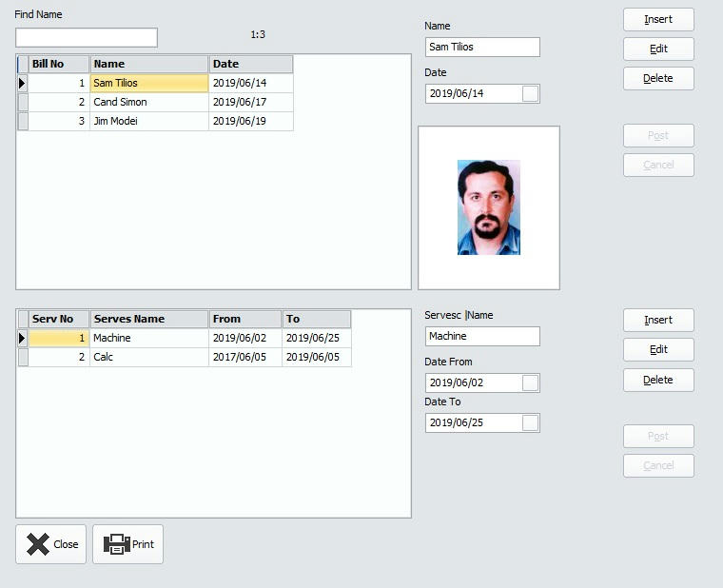Click the Find Name search field
Viewport: 723px width, 588px height.
pyautogui.click(x=87, y=37)
